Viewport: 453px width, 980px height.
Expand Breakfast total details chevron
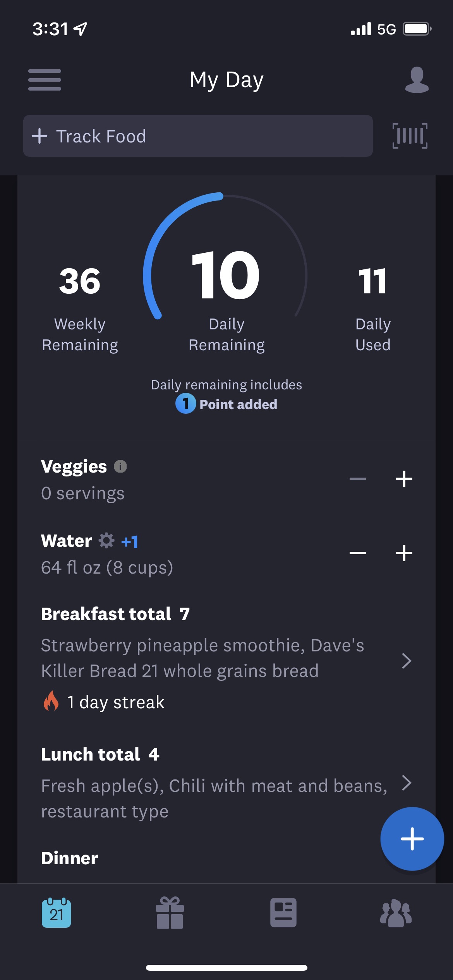tap(406, 661)
